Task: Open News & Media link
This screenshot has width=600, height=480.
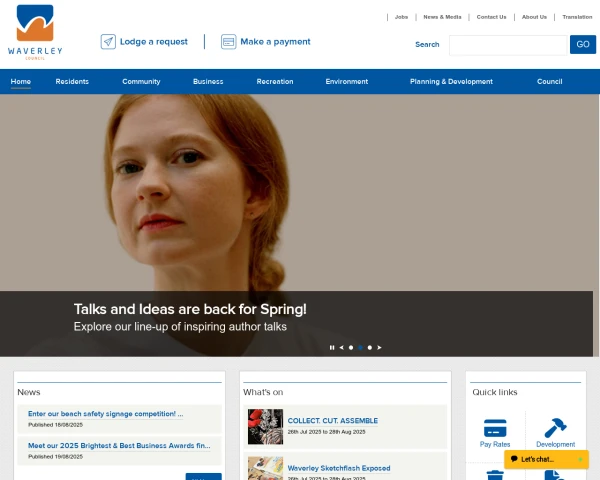Action: point(442,17)
